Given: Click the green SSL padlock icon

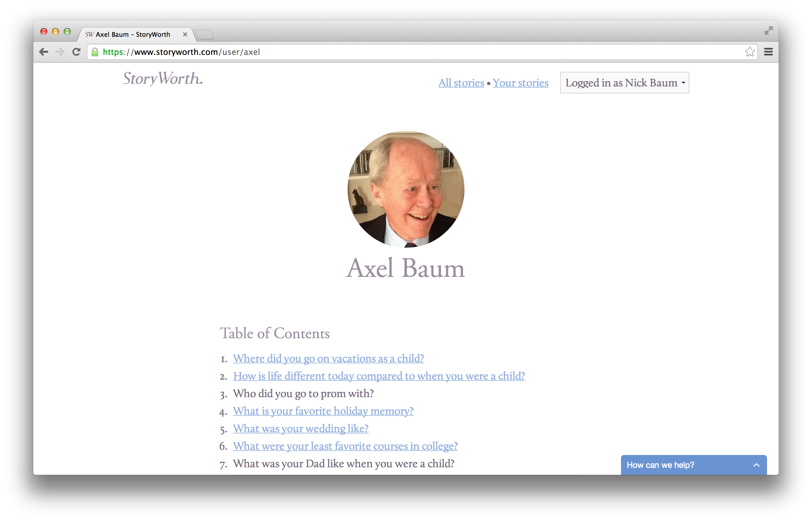Looking at the screenshot, I should click(95, 52).
